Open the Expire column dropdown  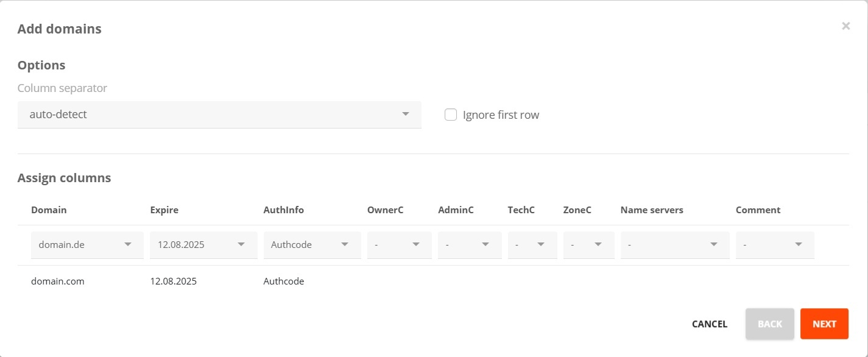coord(203,245)
